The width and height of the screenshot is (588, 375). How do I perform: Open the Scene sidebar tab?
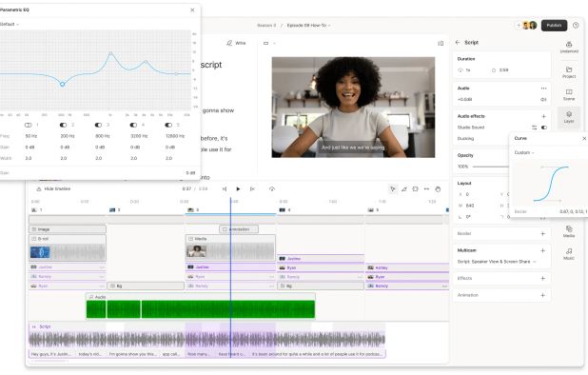tap(569, 95)
